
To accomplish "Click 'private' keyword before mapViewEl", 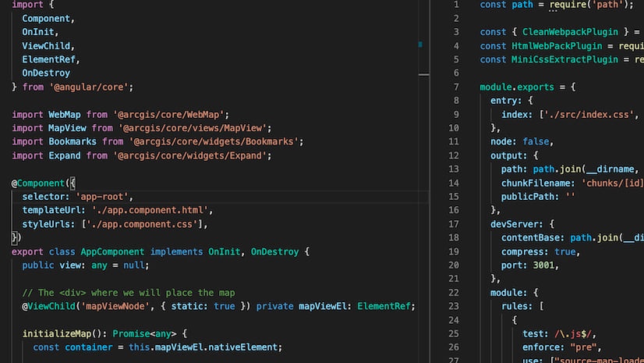I will (x=274, y=307).
